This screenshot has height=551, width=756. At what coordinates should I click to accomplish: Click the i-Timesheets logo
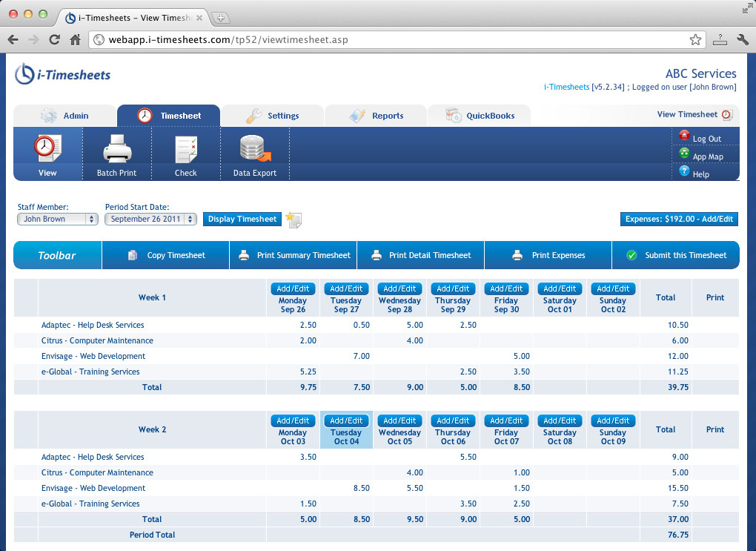pos(63,74)
